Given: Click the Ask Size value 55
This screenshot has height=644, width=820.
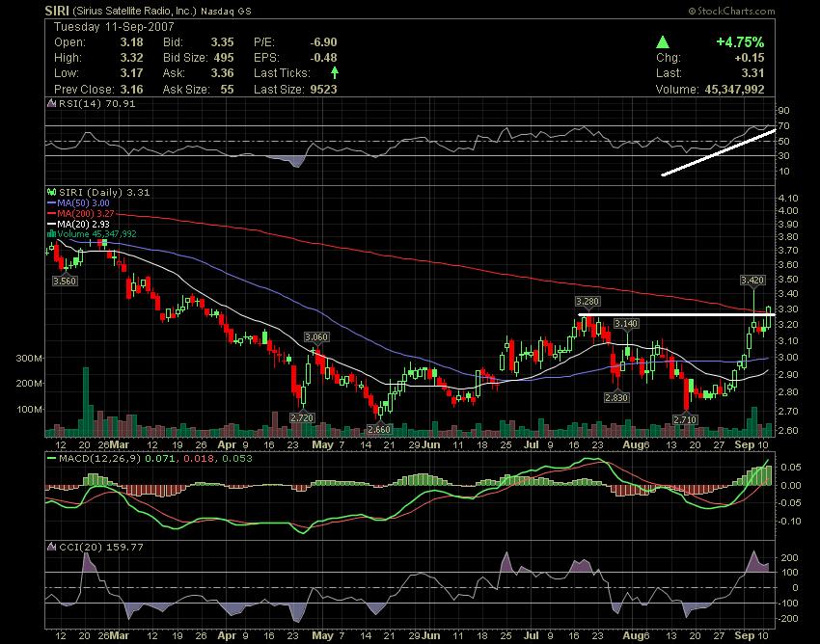Looking at the screenshot, I should [227, 89].
